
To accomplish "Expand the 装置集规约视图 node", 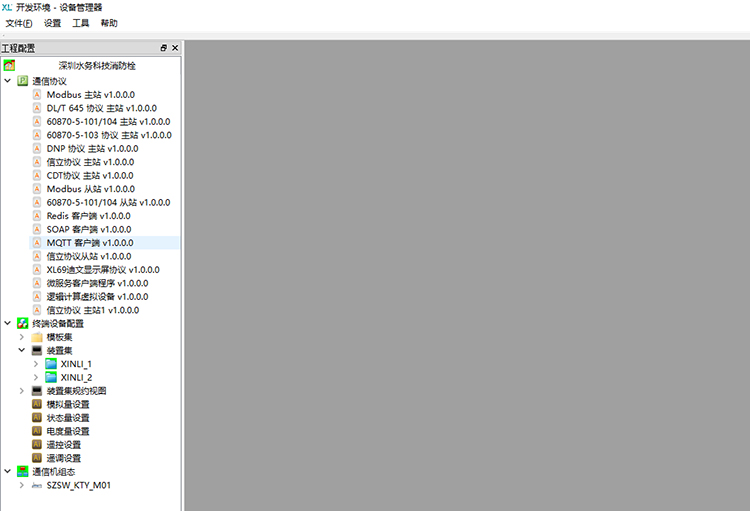I will coord(22,390).
